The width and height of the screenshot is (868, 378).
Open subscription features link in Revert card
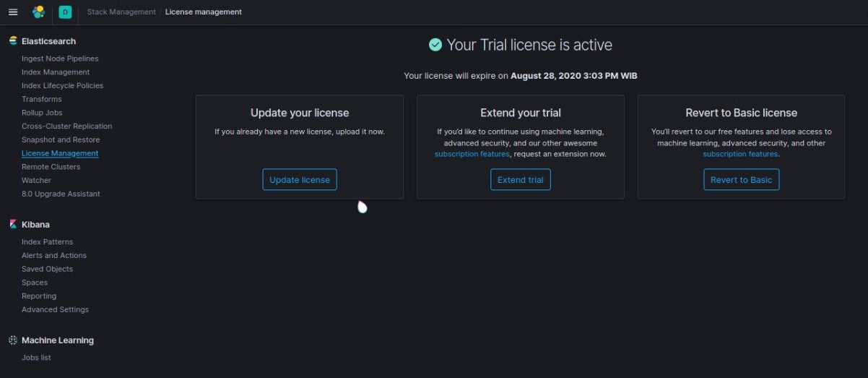pos(740,154)
